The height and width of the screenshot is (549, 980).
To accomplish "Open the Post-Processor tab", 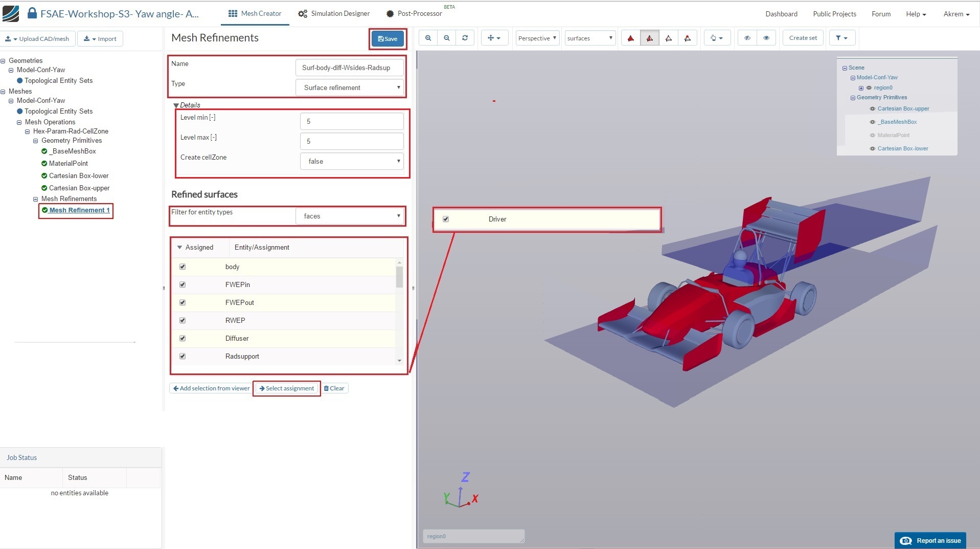I will [414, 14].
